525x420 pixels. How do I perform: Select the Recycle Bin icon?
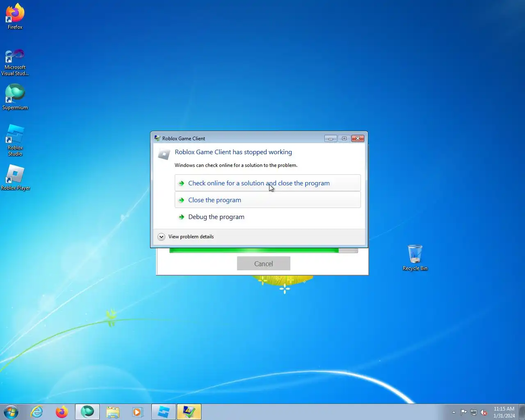(x=415, y=258)
